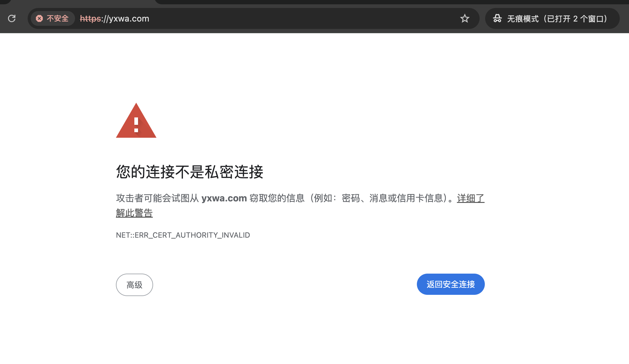629x364 pixels.
Task: Click the incognito hat-and-glasses icon
Action: coord(497,18)
